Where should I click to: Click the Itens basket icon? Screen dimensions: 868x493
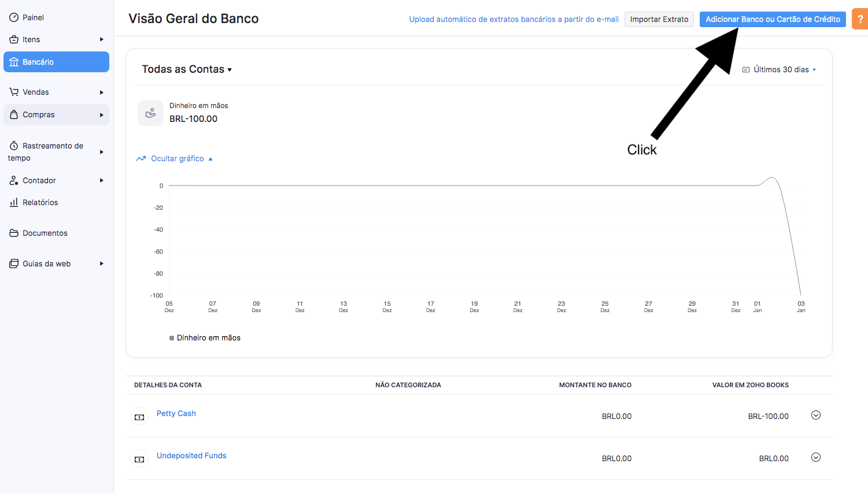tap(14, 39)
